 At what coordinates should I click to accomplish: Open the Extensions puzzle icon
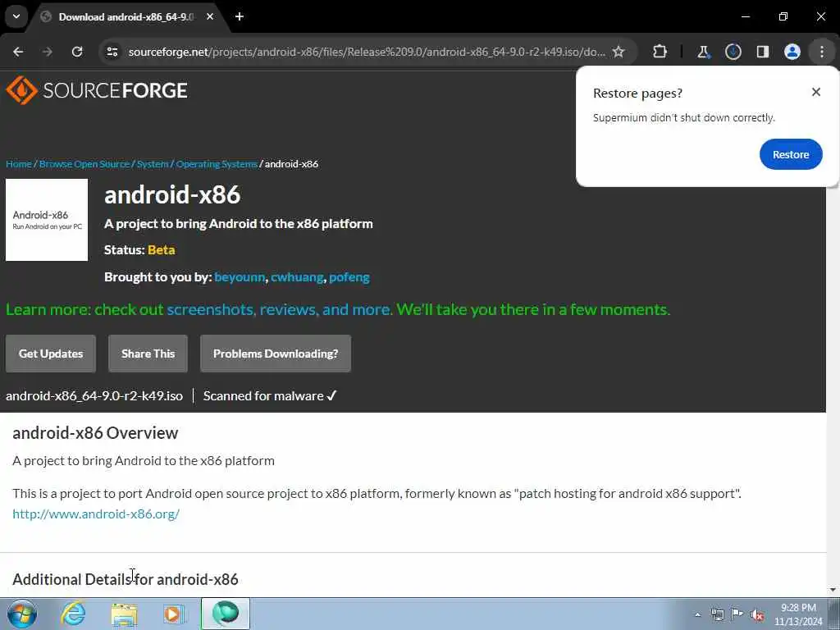(660, 52)
